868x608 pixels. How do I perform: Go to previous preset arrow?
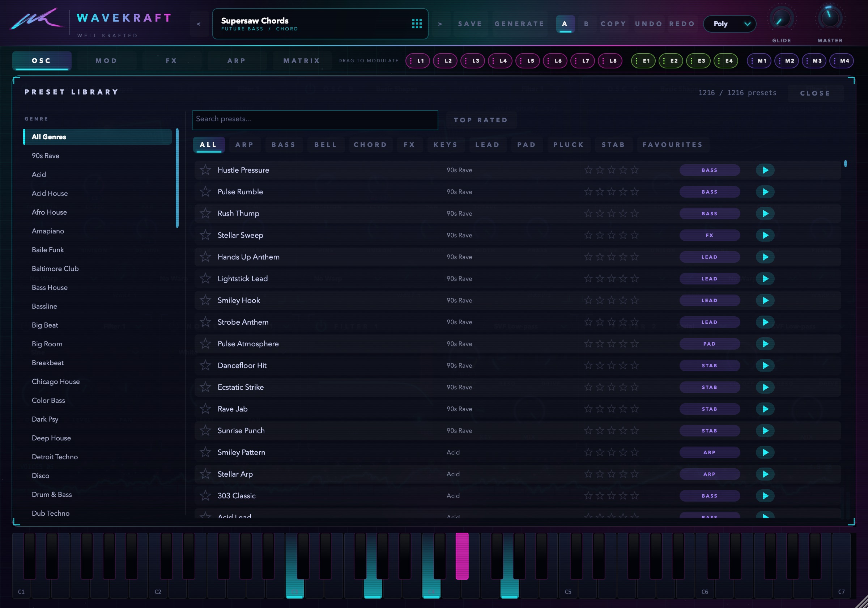(199, 24)
